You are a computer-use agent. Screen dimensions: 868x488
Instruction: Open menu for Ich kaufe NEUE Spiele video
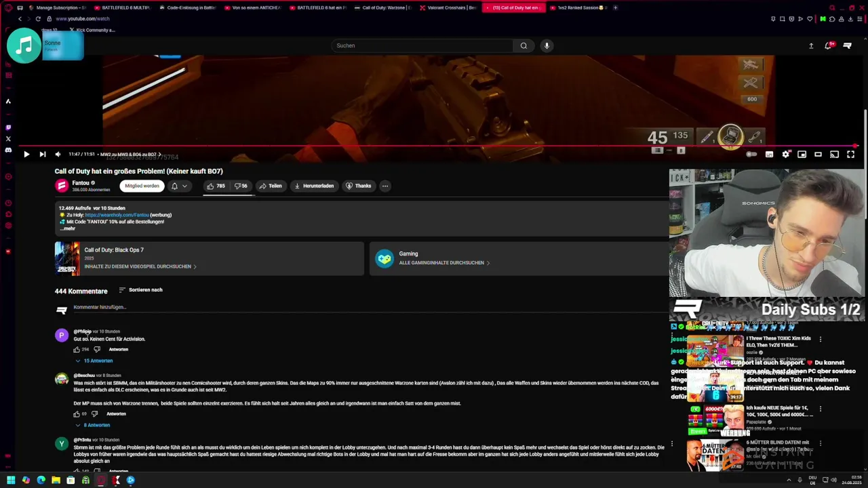coord(821,409)
